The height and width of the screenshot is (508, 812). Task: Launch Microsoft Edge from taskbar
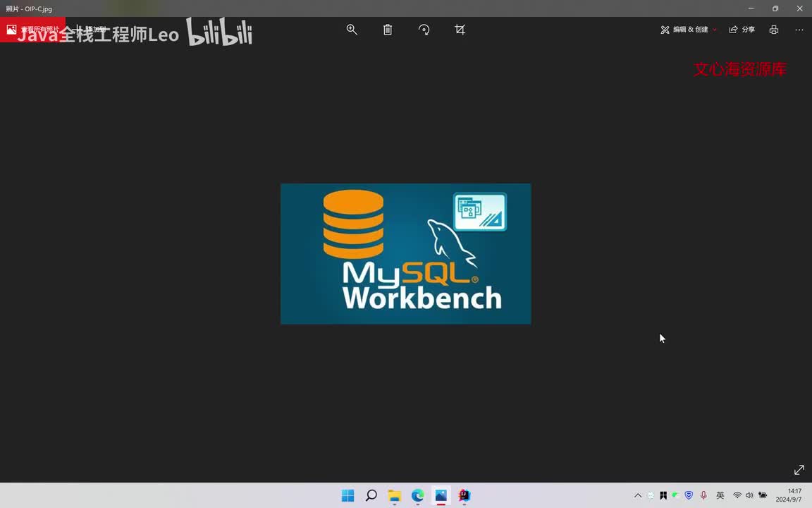418,495
